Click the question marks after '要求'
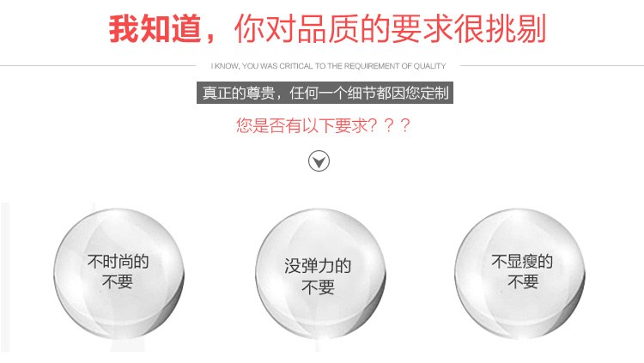Screen dimensions: 644x363 (389, 125)
